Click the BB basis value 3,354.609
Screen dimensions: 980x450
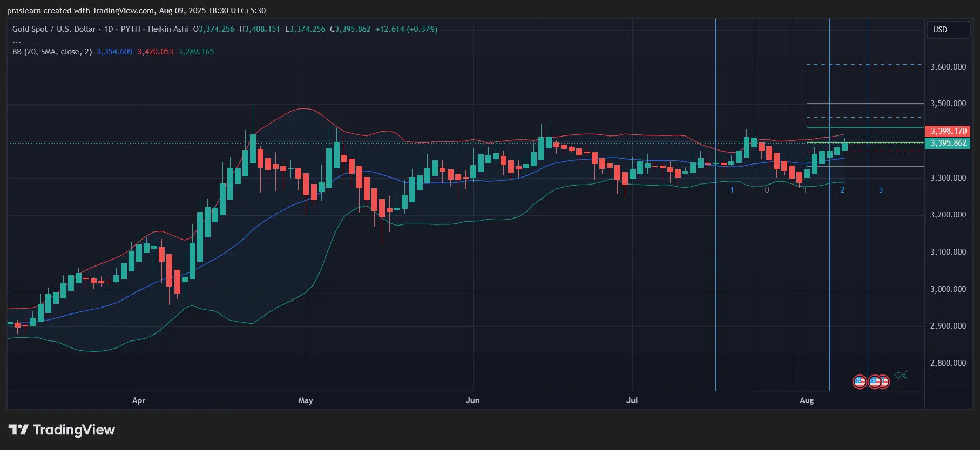pos(114,52)
